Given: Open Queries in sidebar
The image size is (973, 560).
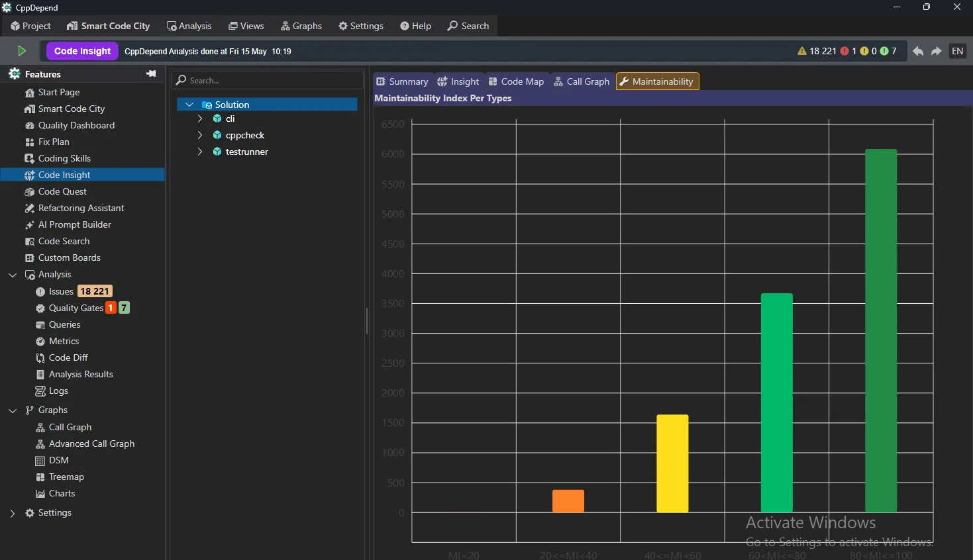Looking at the screenshot, I should pos(64,324).
